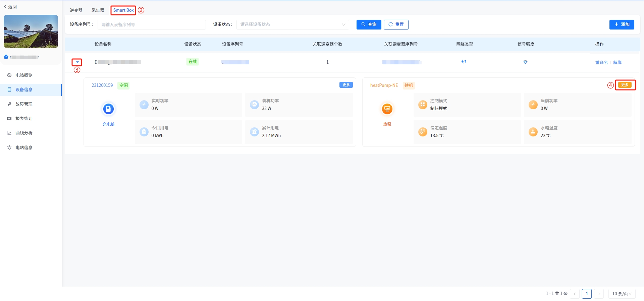Click the 添加 add button

(622, 24)
